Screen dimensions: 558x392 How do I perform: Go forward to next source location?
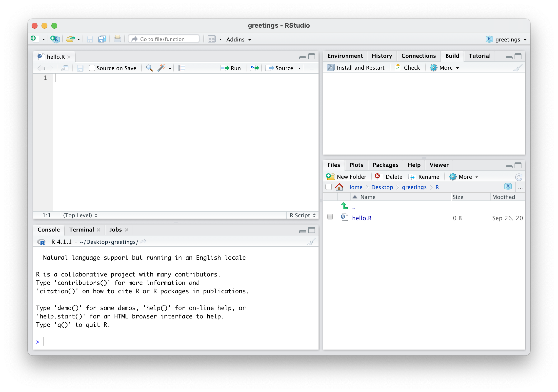pyautogui.click(x=50, y=68)
